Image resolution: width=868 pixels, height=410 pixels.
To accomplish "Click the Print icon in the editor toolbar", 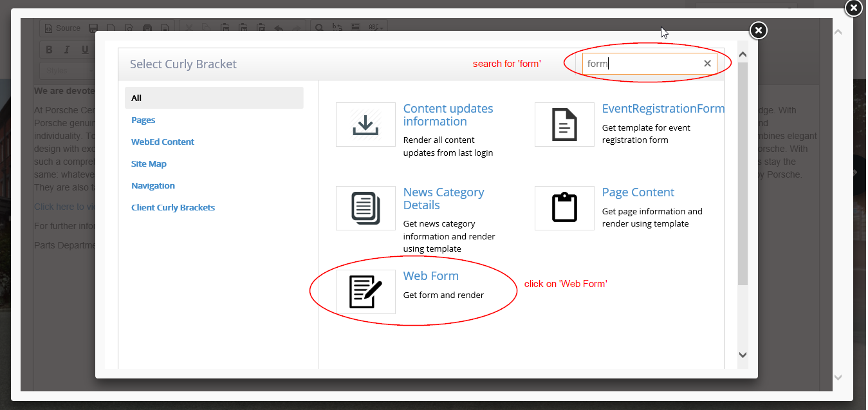I will point(147,28).
